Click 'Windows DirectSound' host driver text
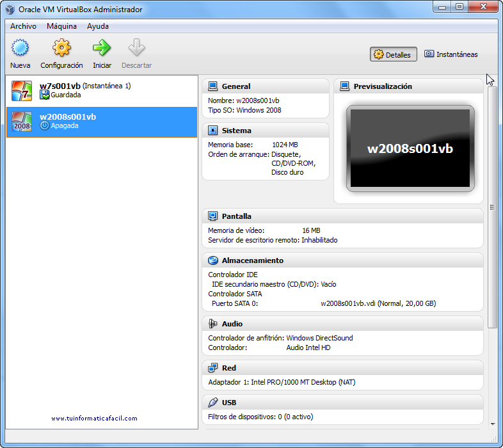 tap(319, 338)
